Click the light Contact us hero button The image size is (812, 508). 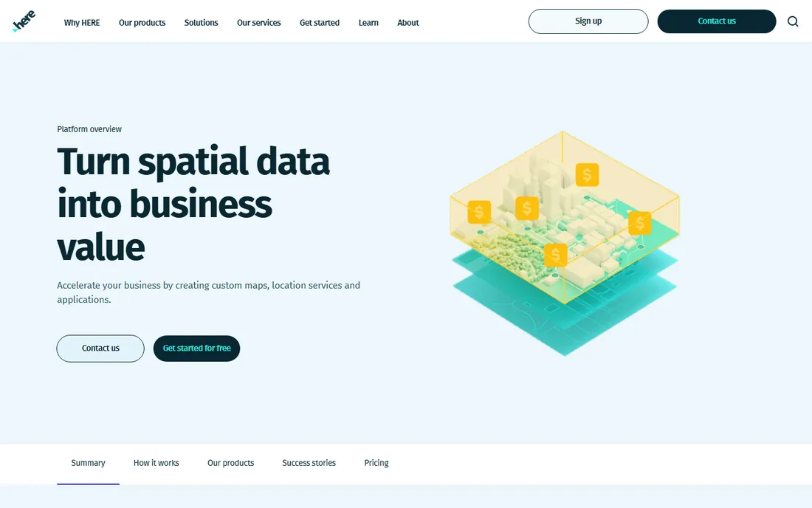[x=100, y=349]
